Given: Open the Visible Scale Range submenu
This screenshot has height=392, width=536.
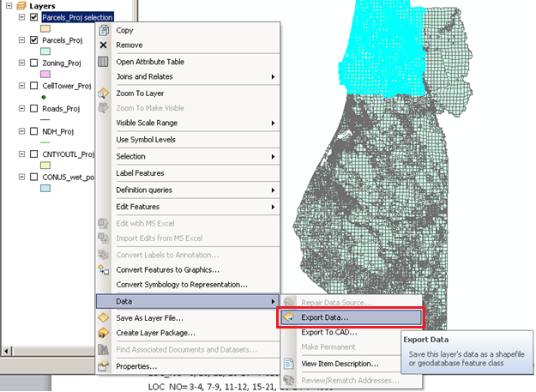Looking at the screenshot, I should [193, 123].
